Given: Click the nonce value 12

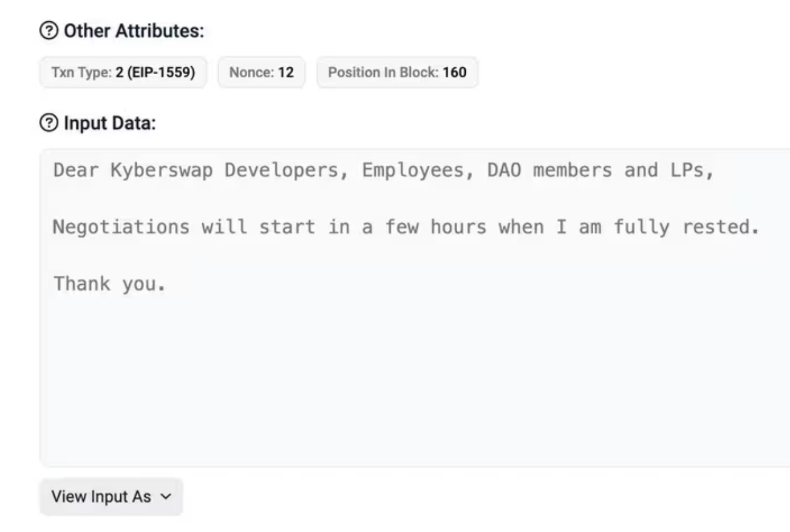Looking at the screenshot, I should click(x=286, y=73).
